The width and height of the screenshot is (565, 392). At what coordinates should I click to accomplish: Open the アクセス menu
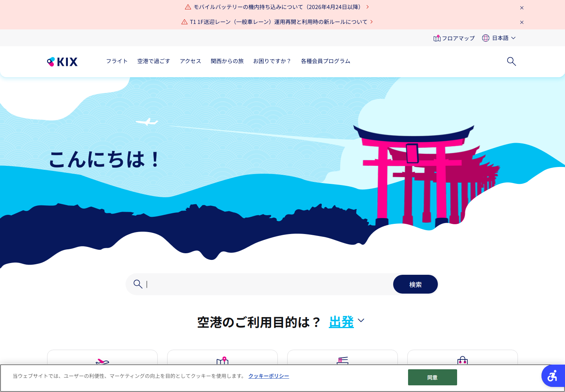point(190,61)
